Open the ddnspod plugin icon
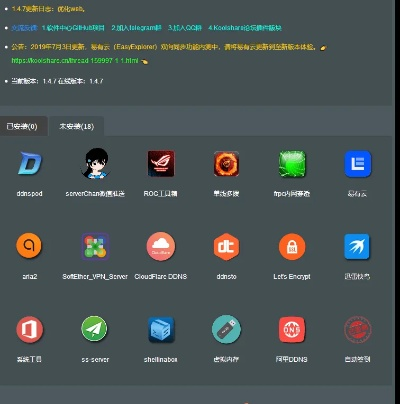The height and width of the screenshot is (404, 400). click(x=29, y=163)
